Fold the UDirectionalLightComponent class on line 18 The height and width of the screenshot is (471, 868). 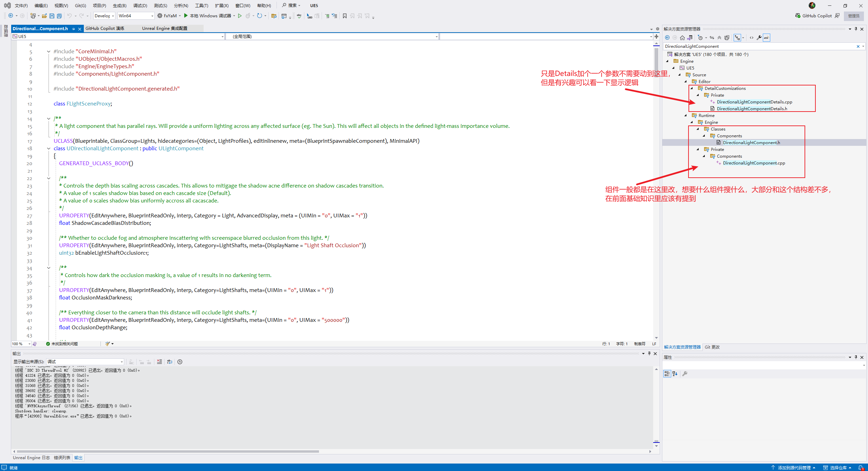pyautogui.click(x=49, y=149)
